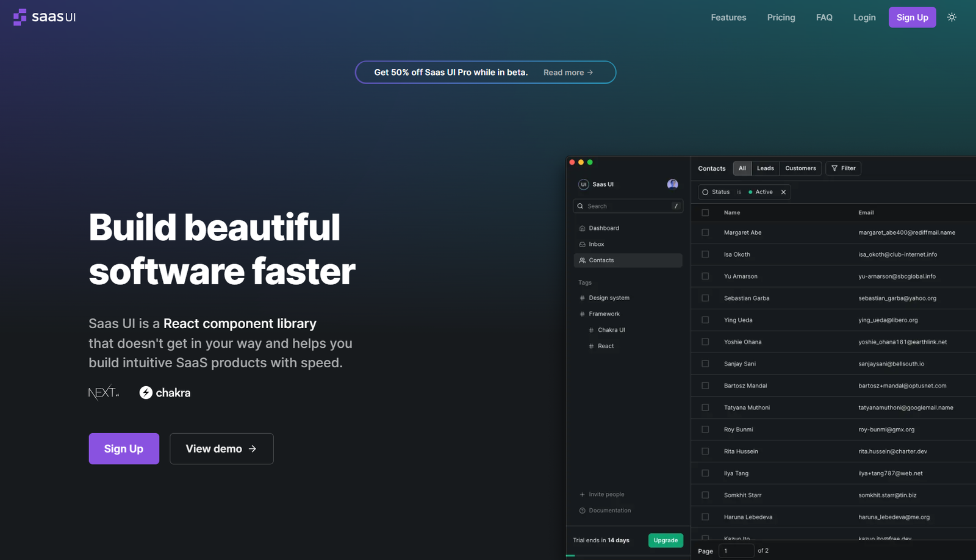Click Read more in the beta banner
The width and height of the screenshot is (976, 560).
click(569, 73)
